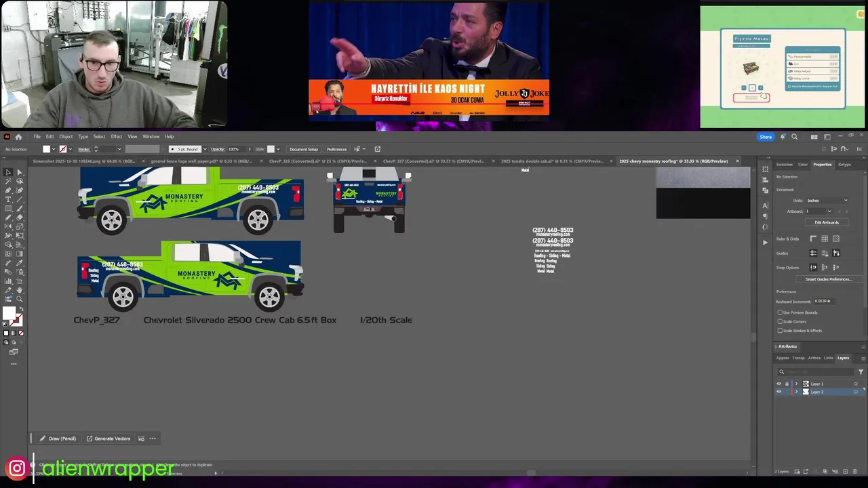The image size is (868, 488).
Task: Choose the Lasso tool
Action: point(19,181)
